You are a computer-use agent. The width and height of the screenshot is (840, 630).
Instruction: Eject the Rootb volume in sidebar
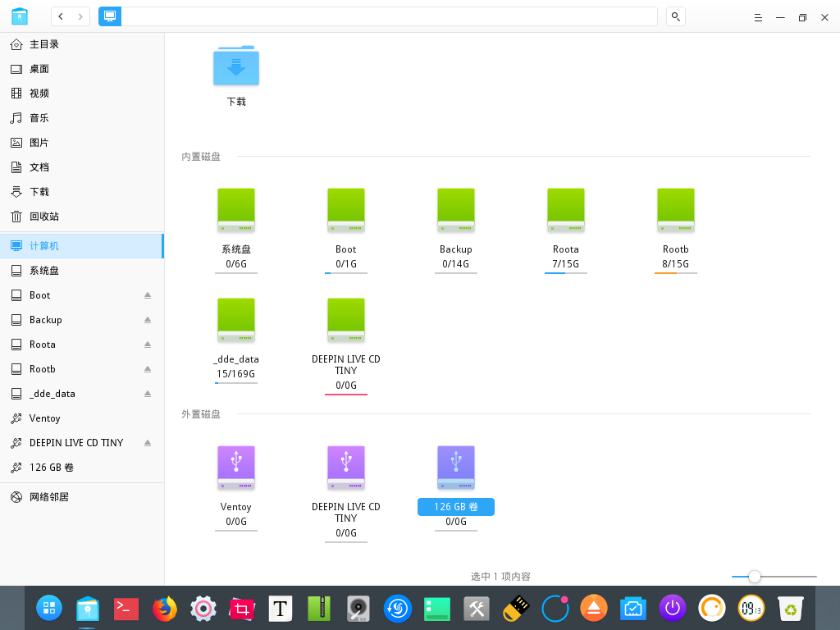148,369
